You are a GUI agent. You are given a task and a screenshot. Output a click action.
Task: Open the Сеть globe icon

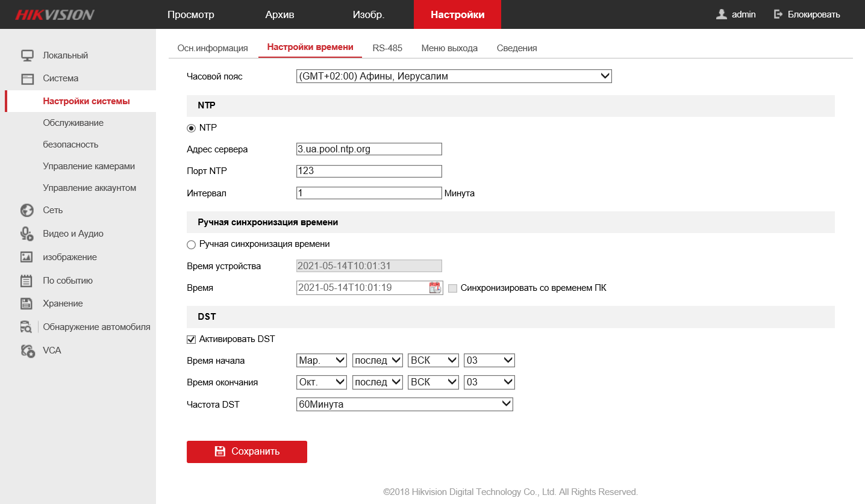point(27,210)
